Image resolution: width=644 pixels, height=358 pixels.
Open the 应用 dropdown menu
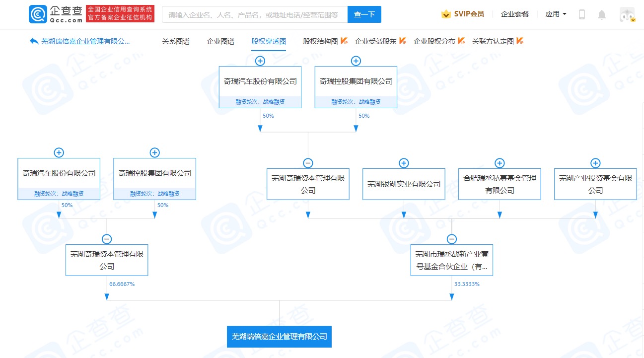point(556,14)
